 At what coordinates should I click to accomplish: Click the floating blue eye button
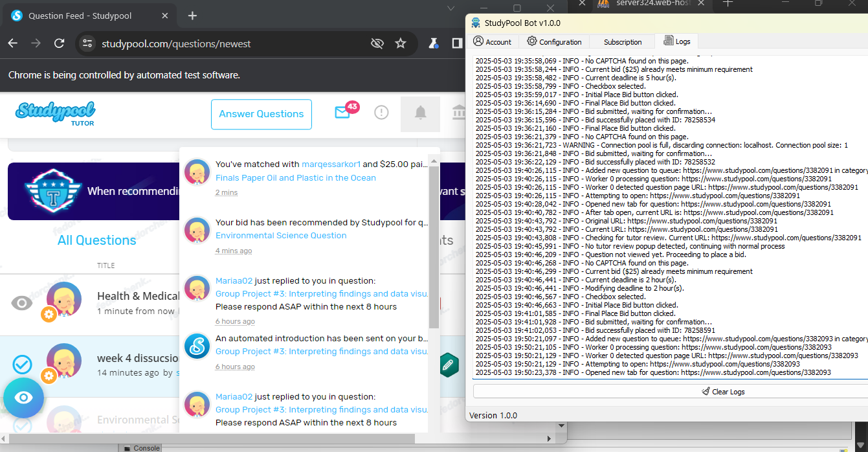(23, 397)
